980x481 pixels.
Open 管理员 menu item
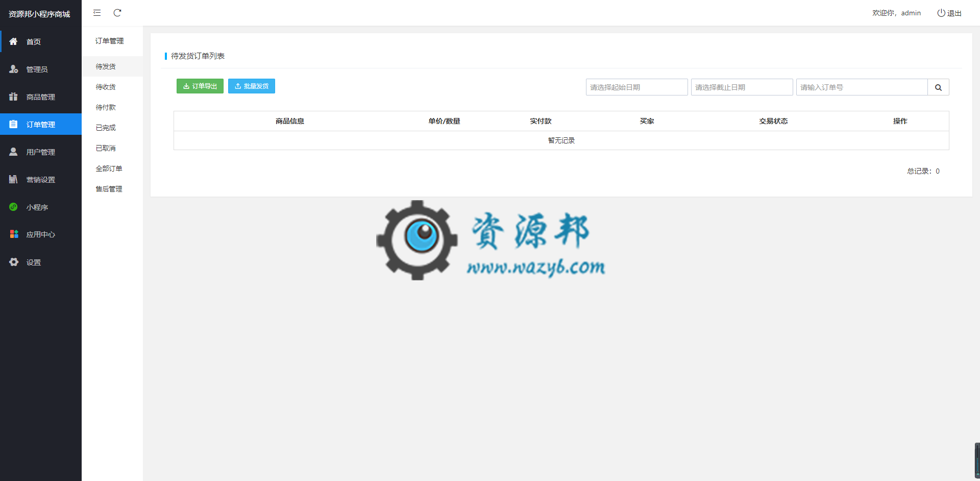[x=41, y=69]
